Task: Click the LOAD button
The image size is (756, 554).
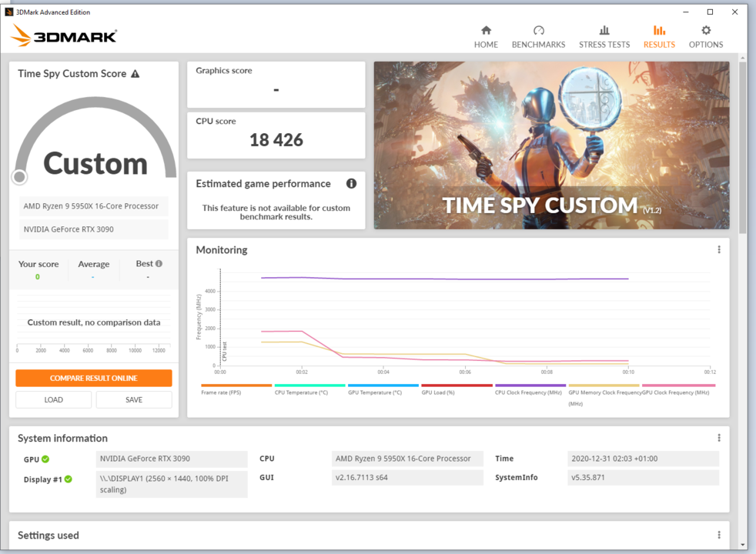Action: (54, 400)
